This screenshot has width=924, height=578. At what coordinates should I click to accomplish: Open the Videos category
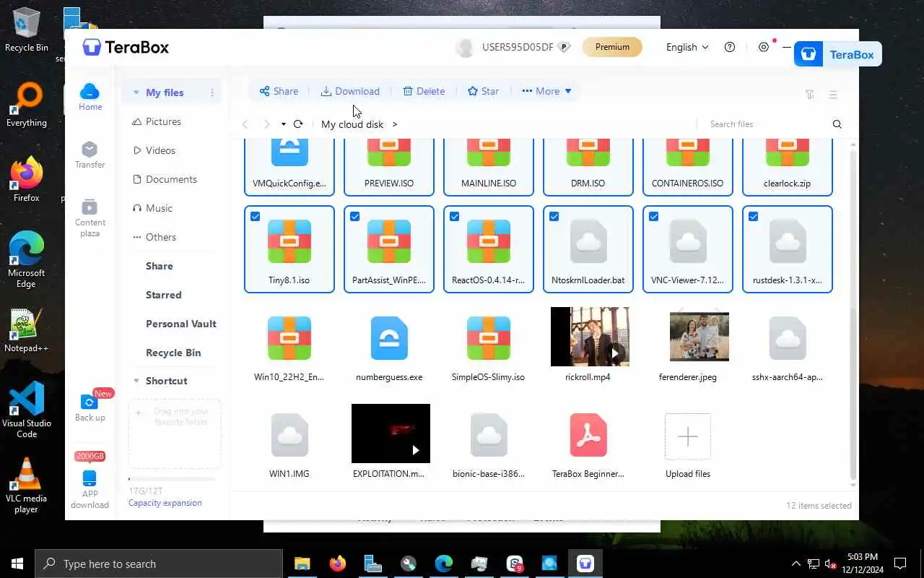point(154,150)
